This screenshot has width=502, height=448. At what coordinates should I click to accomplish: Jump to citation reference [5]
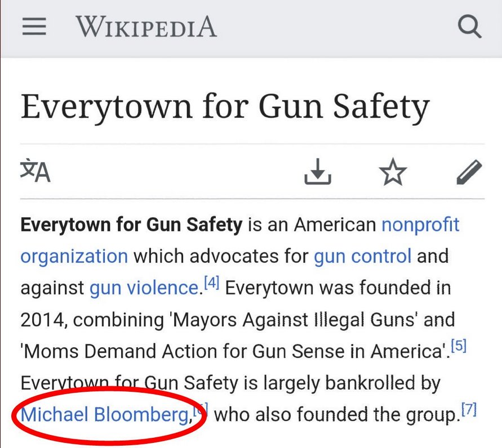(x=459, y=347)
